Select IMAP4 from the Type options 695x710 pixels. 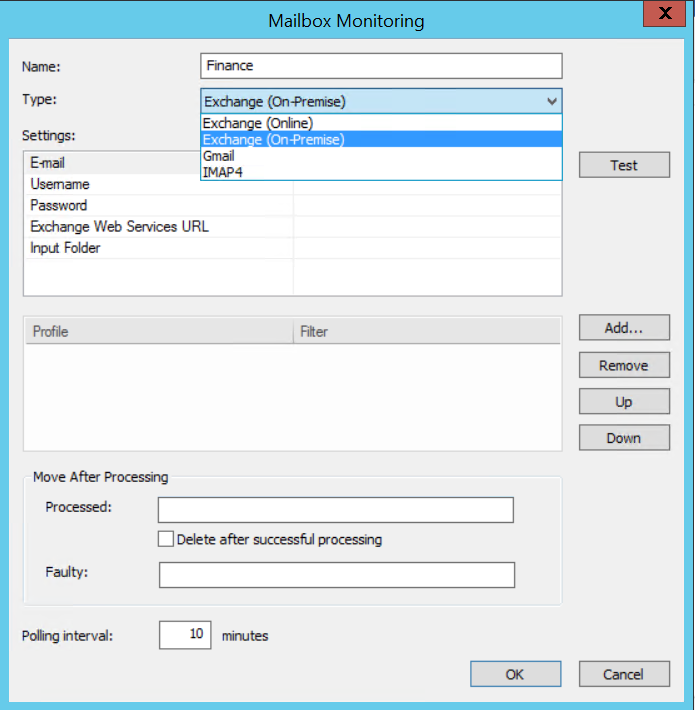coord(381,172)
